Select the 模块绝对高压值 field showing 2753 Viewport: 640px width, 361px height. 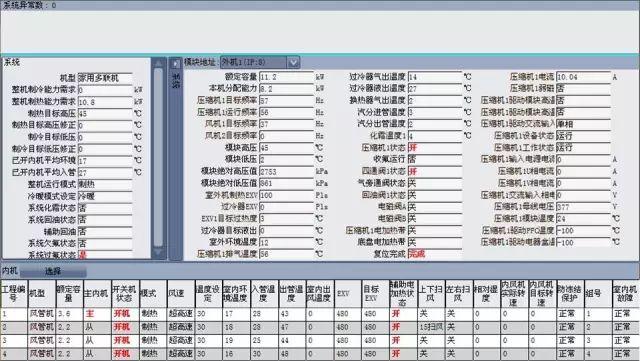point(287,171)
